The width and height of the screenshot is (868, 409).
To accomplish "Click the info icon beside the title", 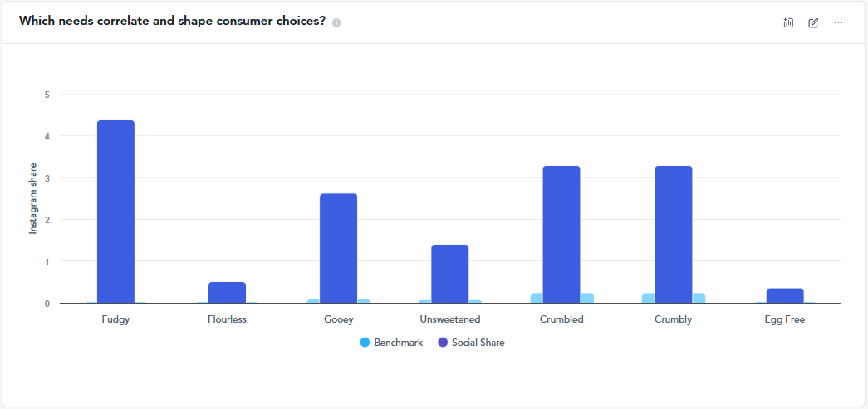I will coord(336,22).
